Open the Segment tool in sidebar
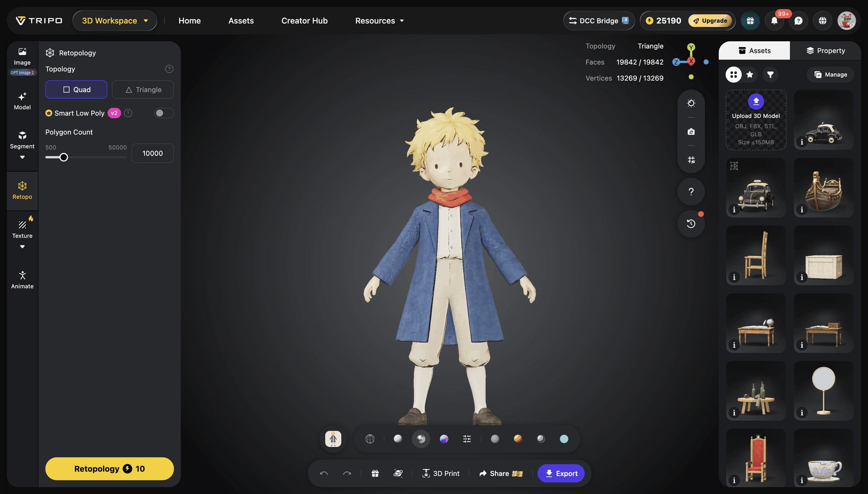 pos(22,139)
